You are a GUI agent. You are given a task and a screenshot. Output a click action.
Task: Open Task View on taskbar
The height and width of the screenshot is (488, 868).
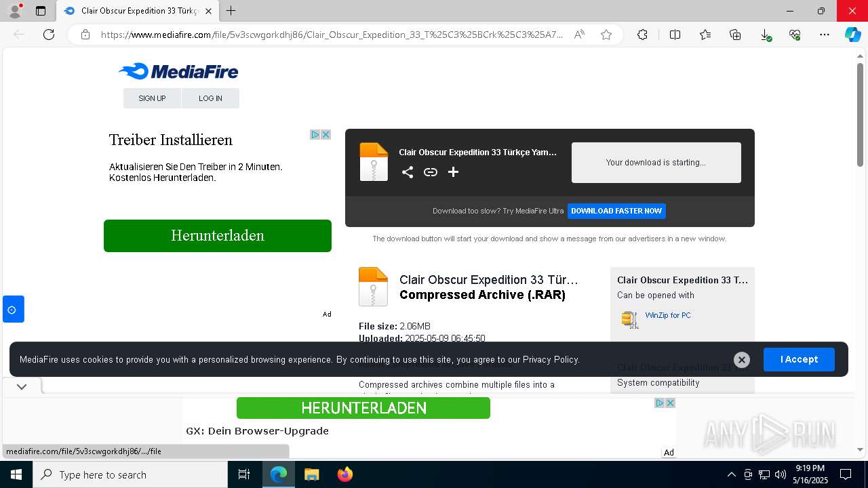(x=244, y=474)
